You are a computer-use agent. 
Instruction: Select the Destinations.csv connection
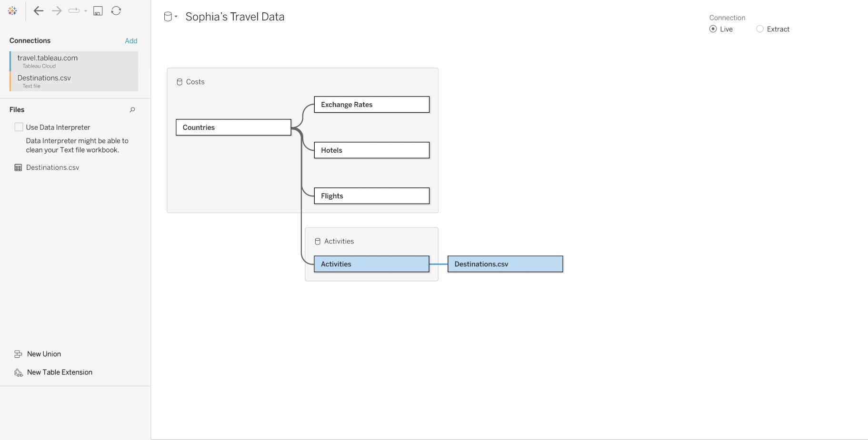pyautogui.click(x=74, y=81)
